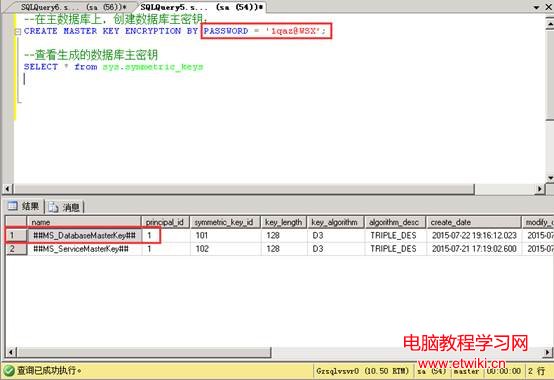Click the results grid scrollbar left arrow
This screenshot has width=554, height=380.
pyautogui.click(x=11, y=352)
